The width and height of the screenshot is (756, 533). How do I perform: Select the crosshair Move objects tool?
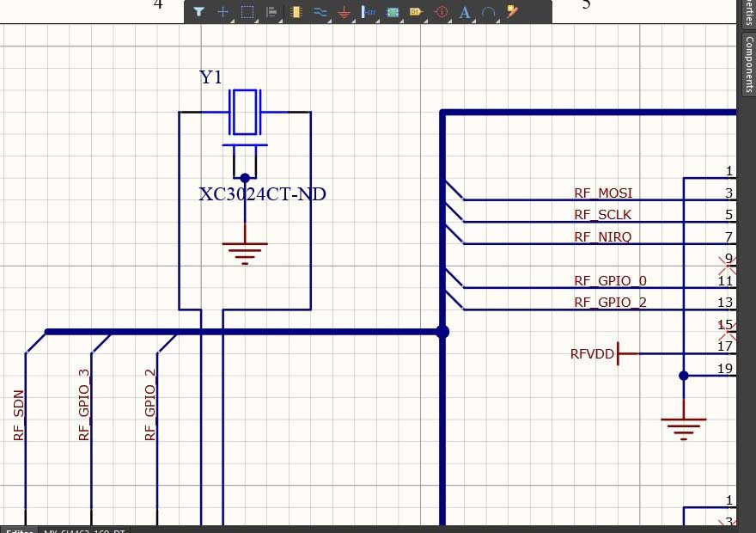click(x=223, y=12)
